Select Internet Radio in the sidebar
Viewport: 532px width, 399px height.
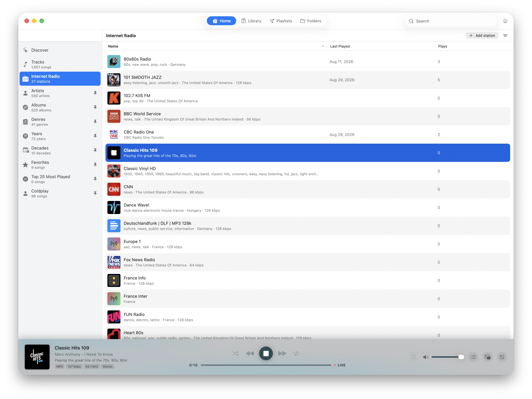pyautogui.click(x=60, y=79)
